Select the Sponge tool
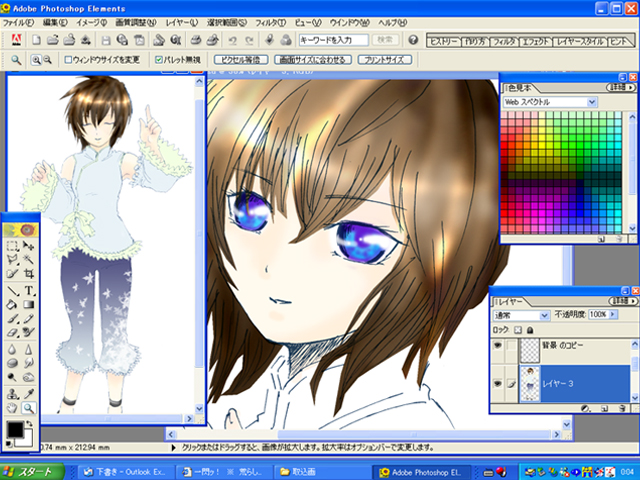Viewport: 640px width, 480px height. [12, 363]
